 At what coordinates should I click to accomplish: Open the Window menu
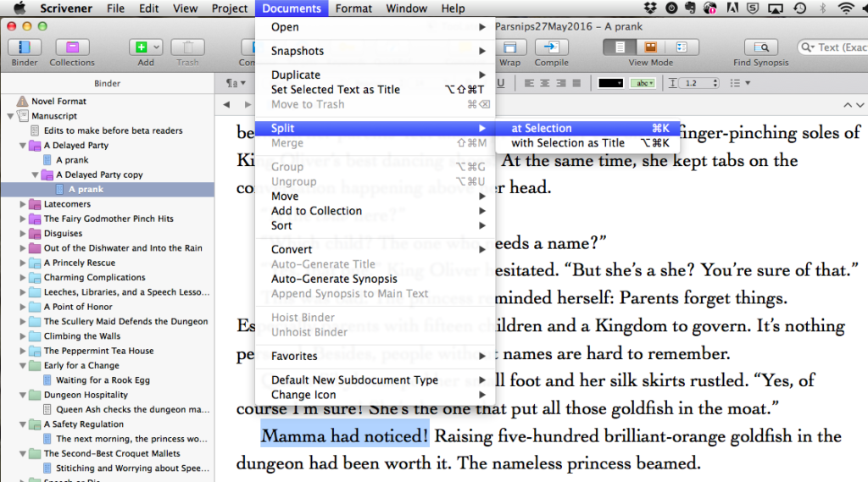point(406,8)
